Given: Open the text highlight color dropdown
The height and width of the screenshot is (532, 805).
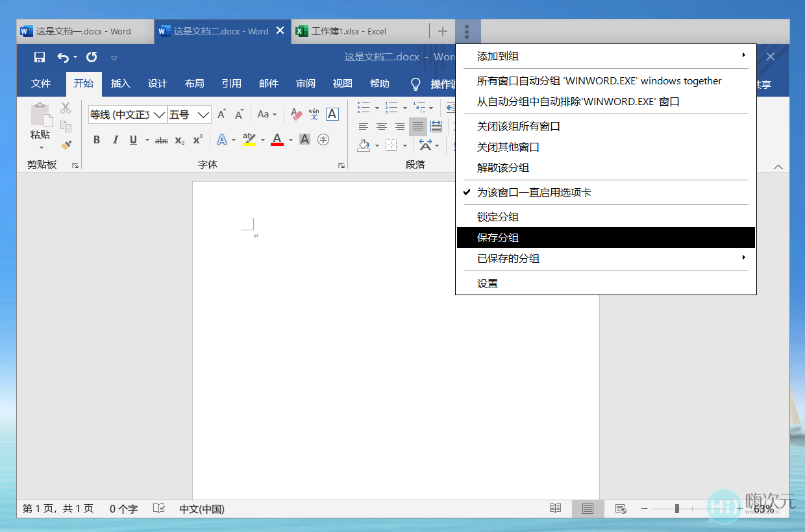Looking at the screenshot, I should (x=262, y=139).
